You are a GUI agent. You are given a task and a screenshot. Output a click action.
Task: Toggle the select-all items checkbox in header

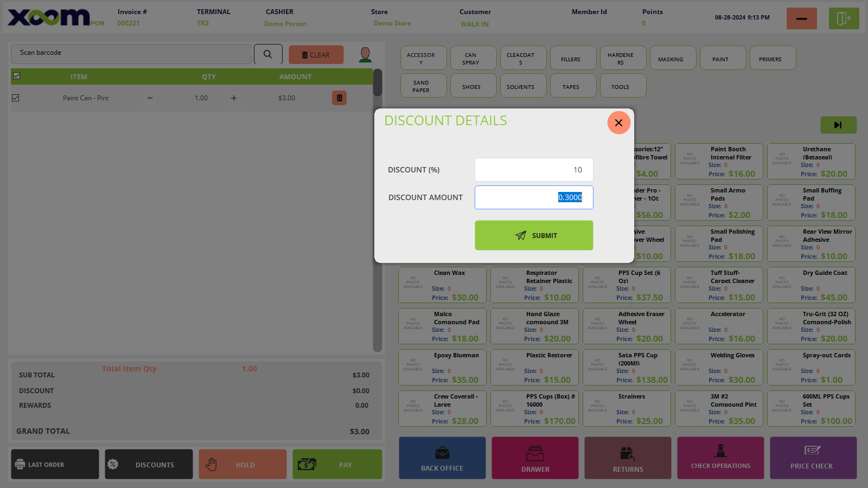[17, 76]
